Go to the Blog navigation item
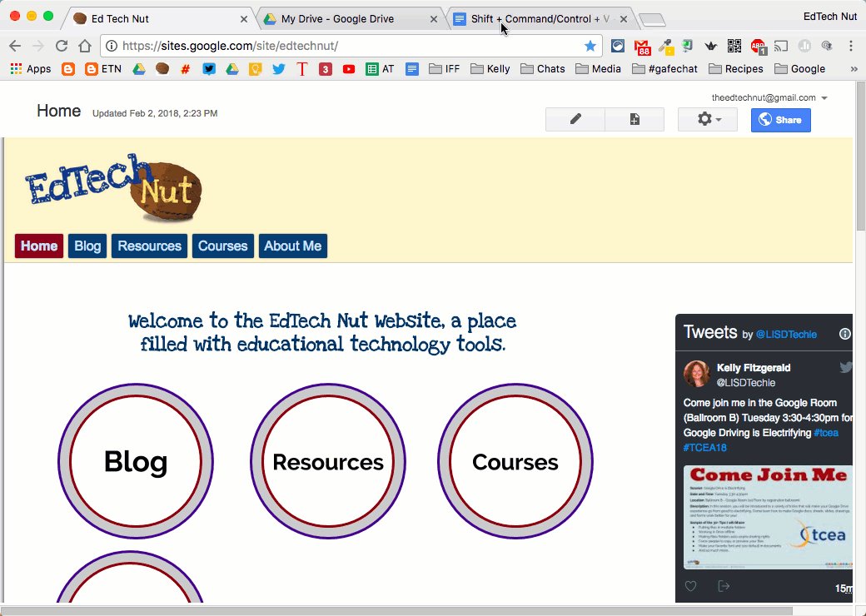The height and width of the screenshot is (616, 866). (87, 246)
